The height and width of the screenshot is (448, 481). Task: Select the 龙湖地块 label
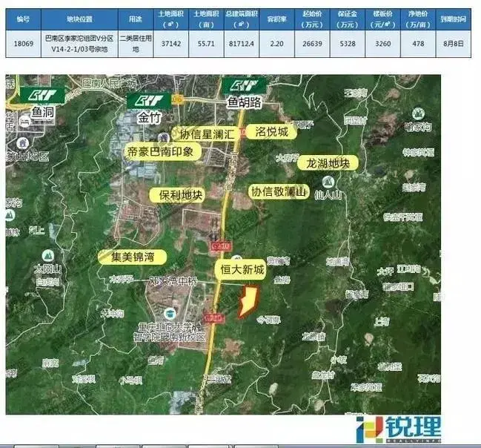point(328,163)
